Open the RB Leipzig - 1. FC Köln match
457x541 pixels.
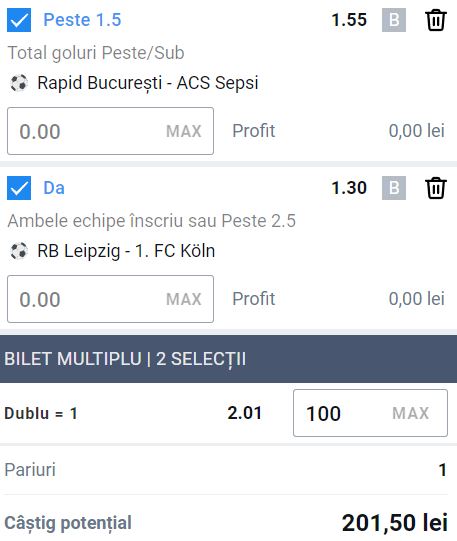(126, 251)
